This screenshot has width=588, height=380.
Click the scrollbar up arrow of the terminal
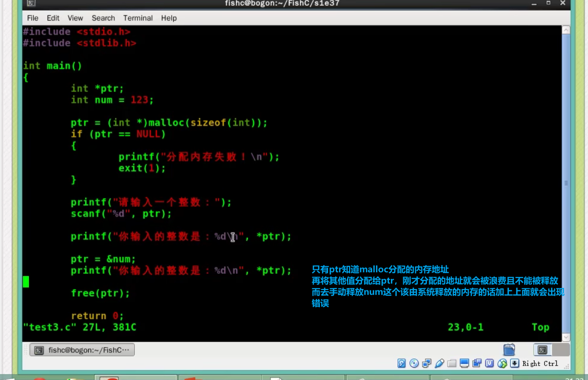point(566,30)
